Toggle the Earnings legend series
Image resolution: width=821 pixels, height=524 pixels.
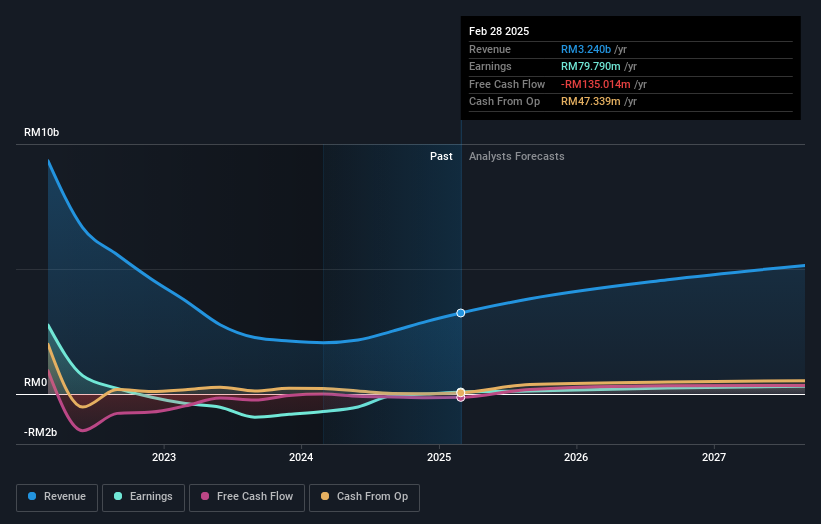pos(143,497)
